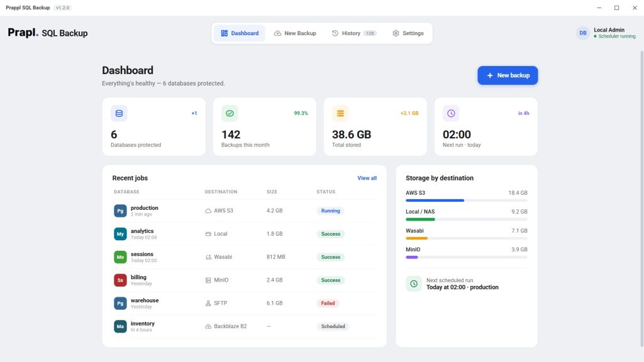Minimize the Prappl SQL Backup window
The image size is (644, 362).
(599, 8)
